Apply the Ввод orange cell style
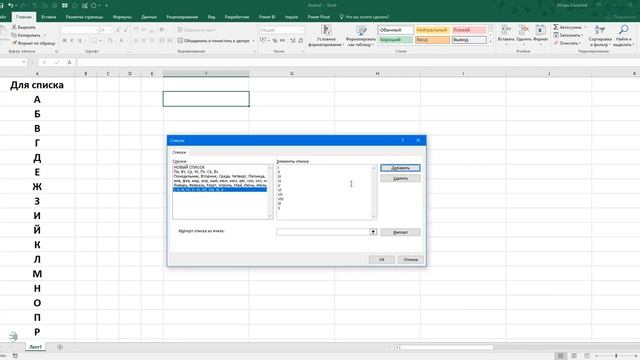This screenshot has width=640, height=360. 432,40
